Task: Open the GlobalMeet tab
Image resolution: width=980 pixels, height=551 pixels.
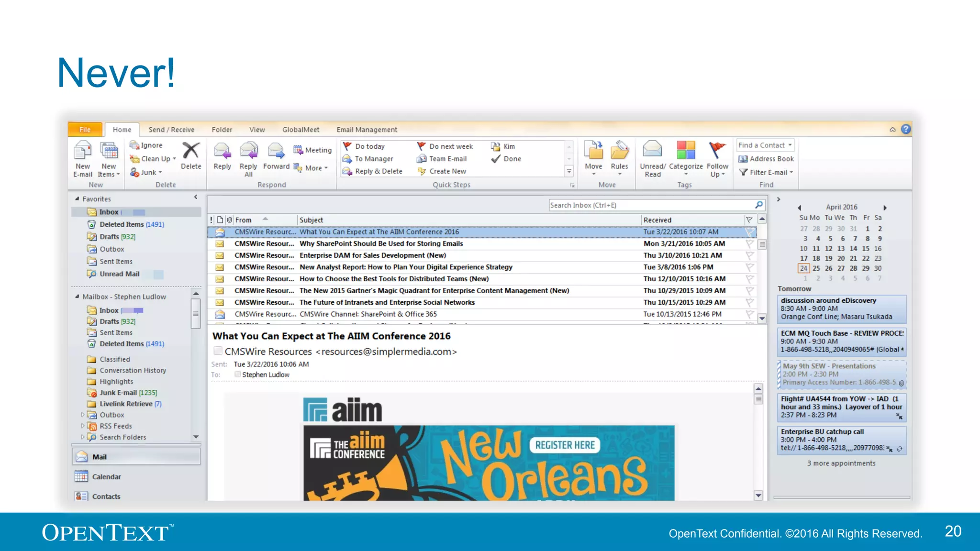Action: tap(301, 130)
